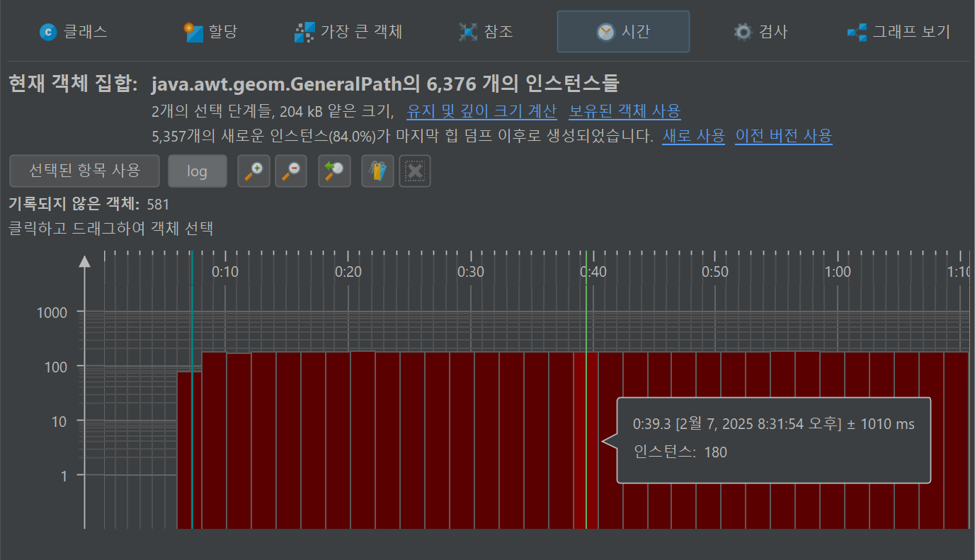Screen dimensions: 975x560
Task: Open the 클래스 tab
Action: 74,31
